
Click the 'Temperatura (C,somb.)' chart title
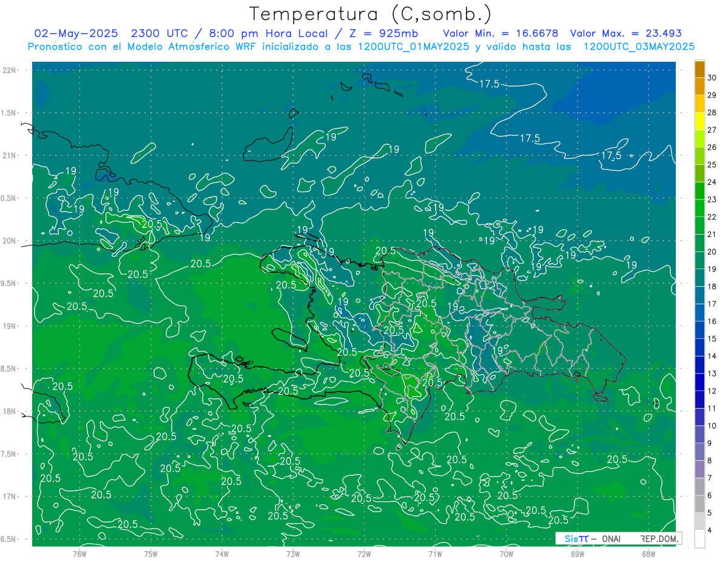click(x=371, y=15)
